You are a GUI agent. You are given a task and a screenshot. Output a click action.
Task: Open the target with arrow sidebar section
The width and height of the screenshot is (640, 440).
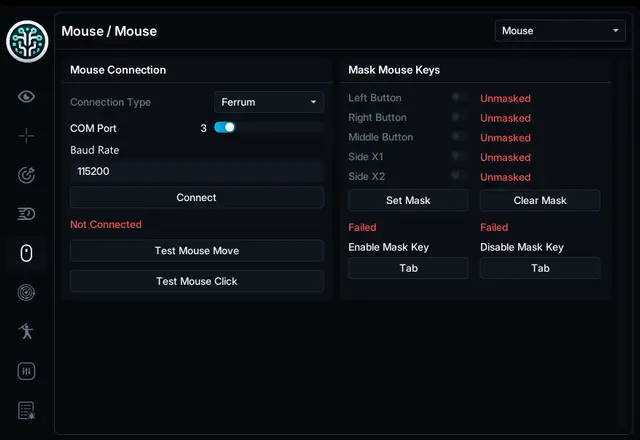27,175
